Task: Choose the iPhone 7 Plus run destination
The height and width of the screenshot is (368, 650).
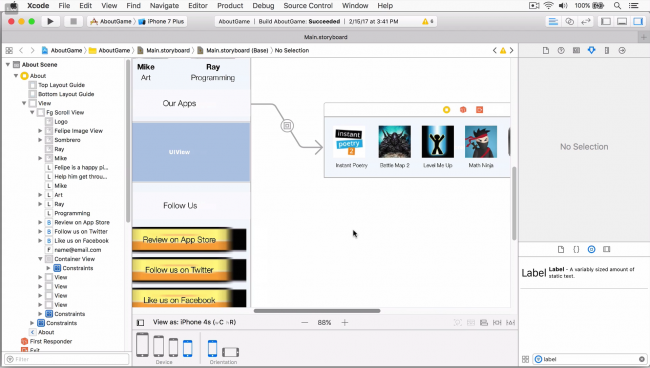Action: pos(161,21)
